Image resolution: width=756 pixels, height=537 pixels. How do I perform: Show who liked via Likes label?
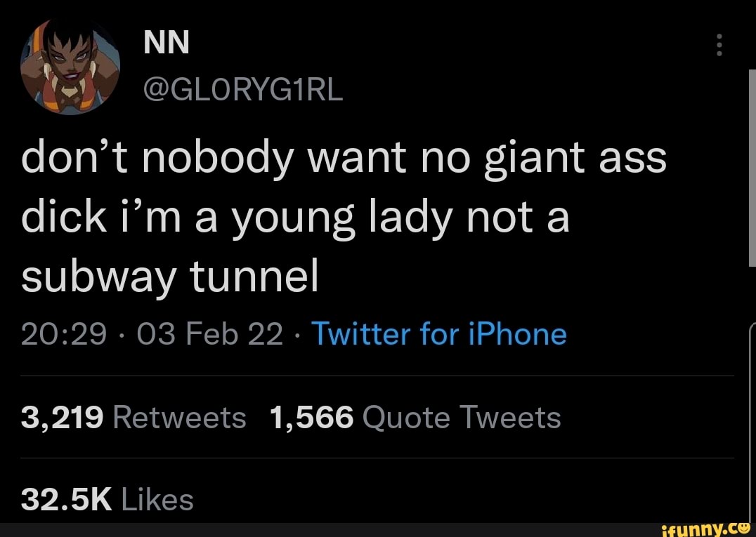pyautogui.click(x=157, y=500)
